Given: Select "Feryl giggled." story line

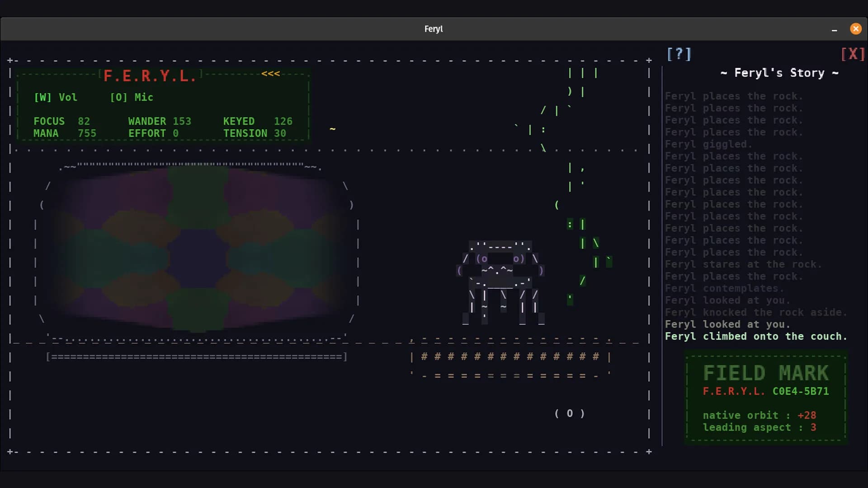Looking at the screenshot, I should point(708,144).
